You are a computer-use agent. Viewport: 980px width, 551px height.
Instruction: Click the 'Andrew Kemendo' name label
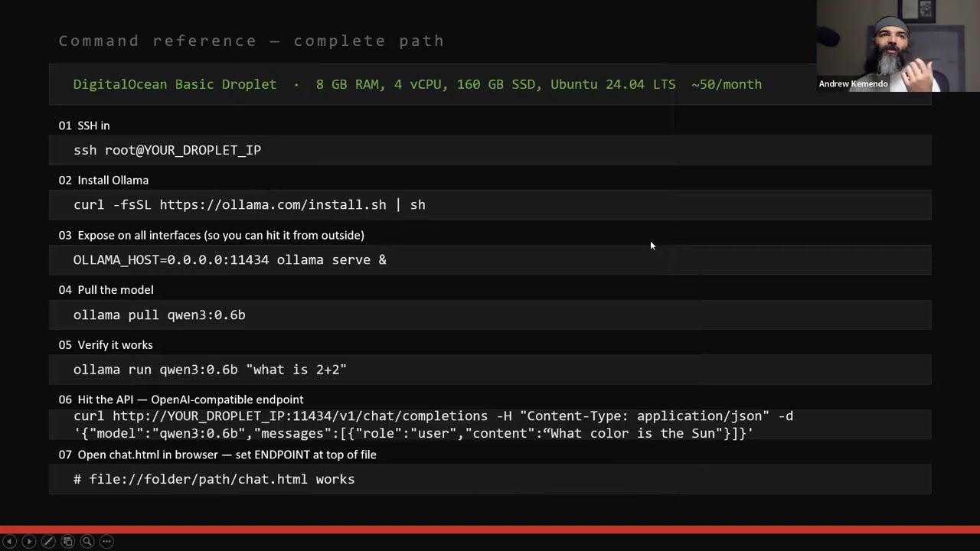tap(853, 84)
